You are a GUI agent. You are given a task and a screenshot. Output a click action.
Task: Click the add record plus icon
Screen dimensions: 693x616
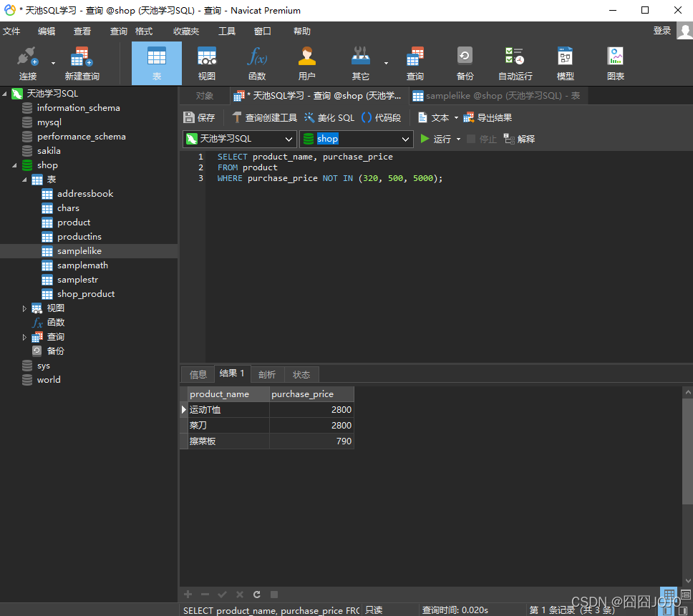coord(188,595)
